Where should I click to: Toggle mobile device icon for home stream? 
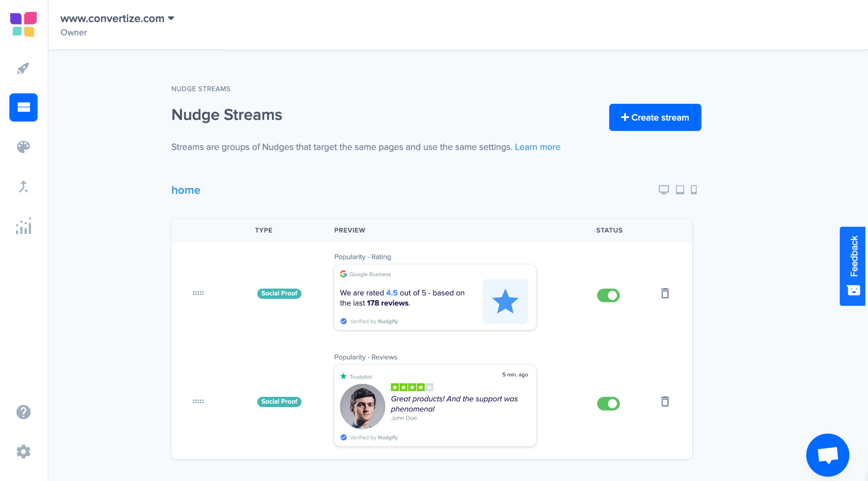pyautogui.click(x=694, y=190)
